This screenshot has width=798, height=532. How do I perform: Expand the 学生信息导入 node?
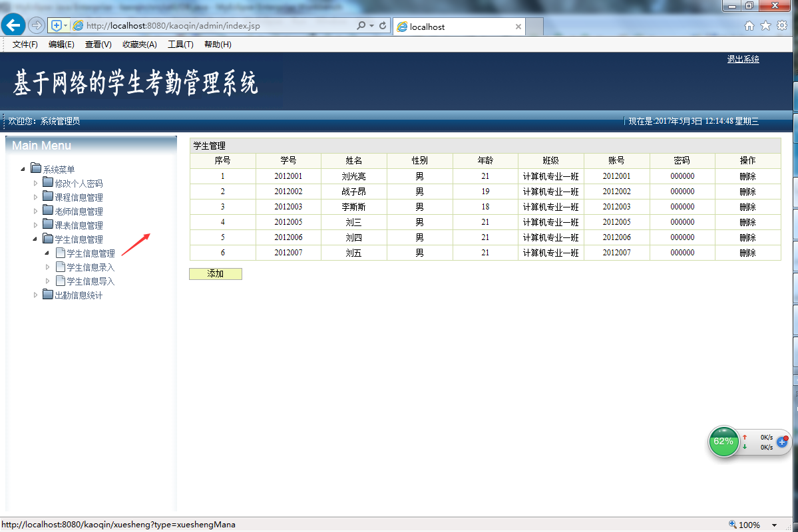[x=47, y=281]
